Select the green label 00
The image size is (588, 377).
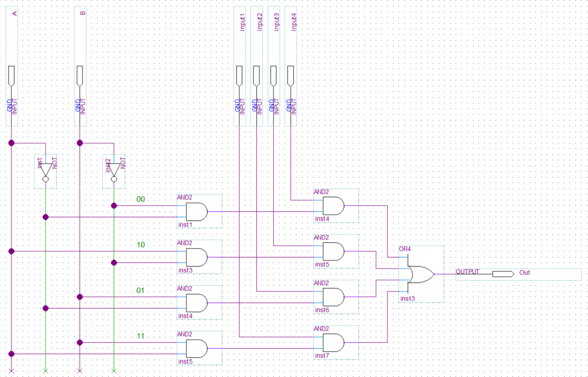tap(141, 199)
